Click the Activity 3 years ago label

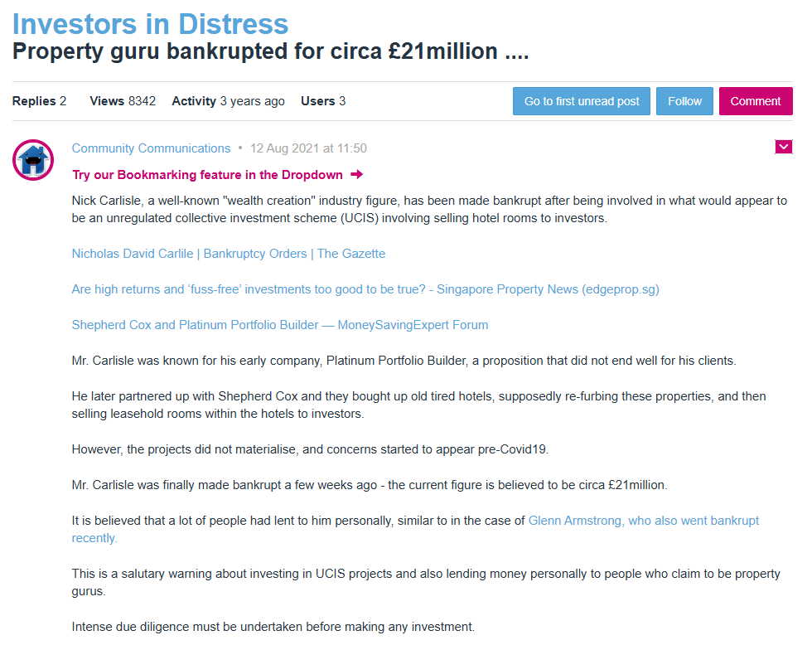click(229, 101)
